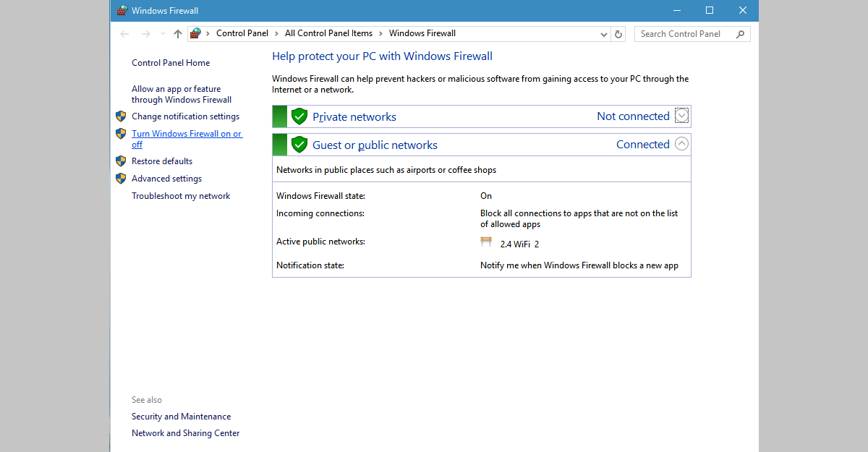Screen dimensions: 868x452
Task: Maximize the Windows Firewall window
Action: click(710, 10)
